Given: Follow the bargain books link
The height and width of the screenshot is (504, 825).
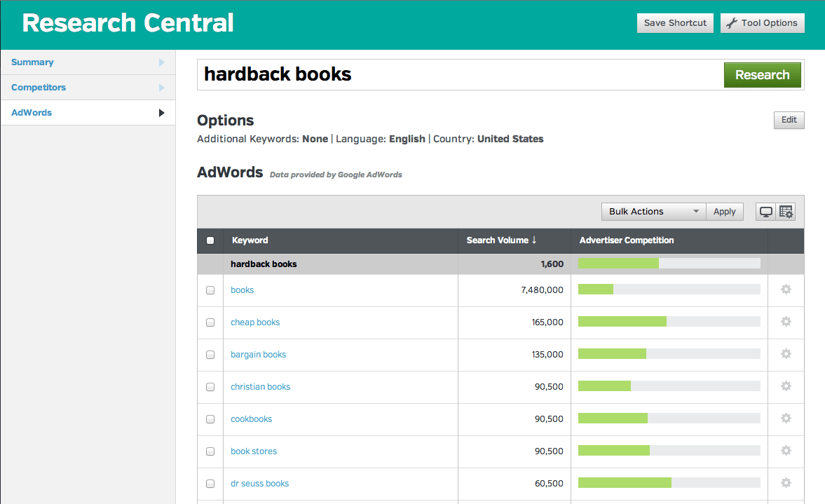Looking at the screenshot, I should [x=259, y=355].
